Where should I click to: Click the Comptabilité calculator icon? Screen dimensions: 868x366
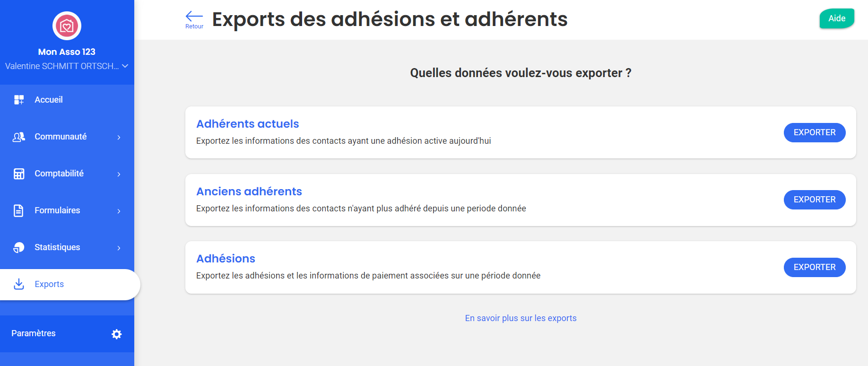(19, 174)
